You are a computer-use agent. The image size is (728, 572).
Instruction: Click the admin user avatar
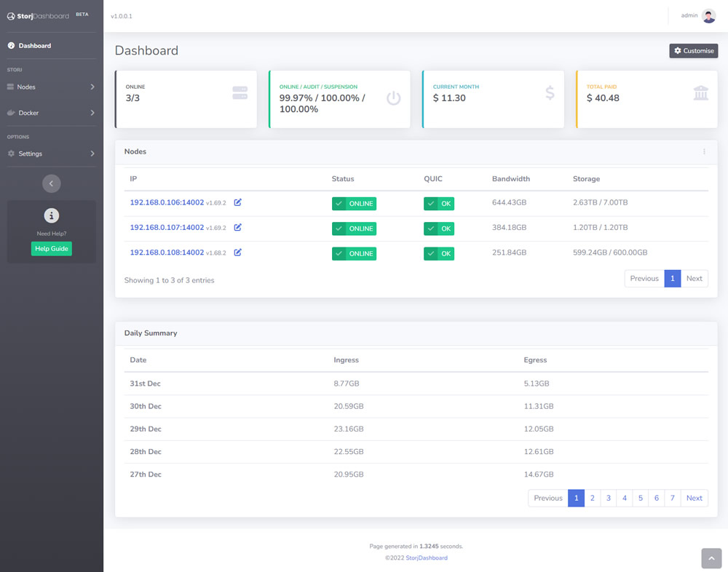tap(708, 16)
